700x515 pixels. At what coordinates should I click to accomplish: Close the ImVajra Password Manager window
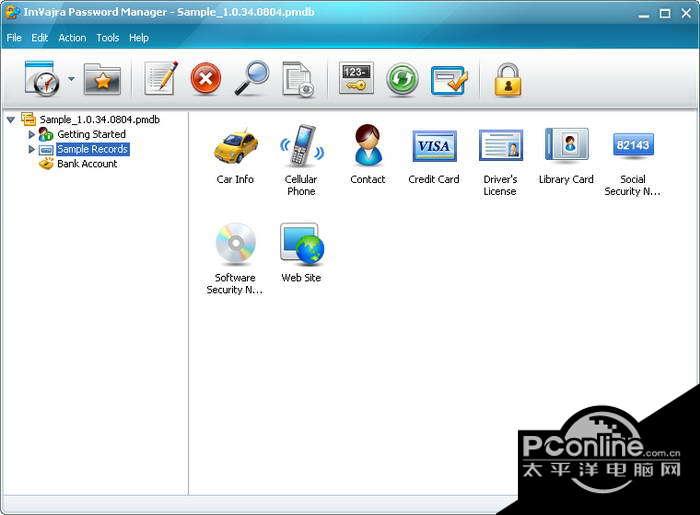coord(687,13)
